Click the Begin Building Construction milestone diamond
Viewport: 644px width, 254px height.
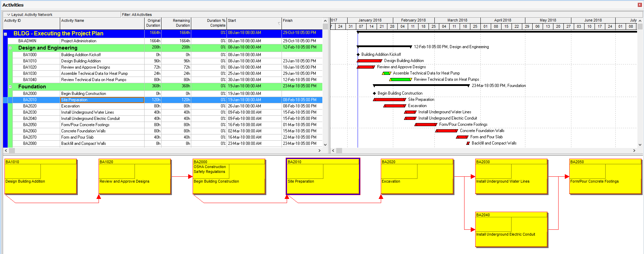pos(374,93)
